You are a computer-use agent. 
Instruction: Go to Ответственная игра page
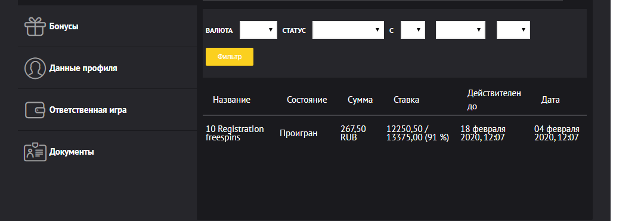coord(88,110)
